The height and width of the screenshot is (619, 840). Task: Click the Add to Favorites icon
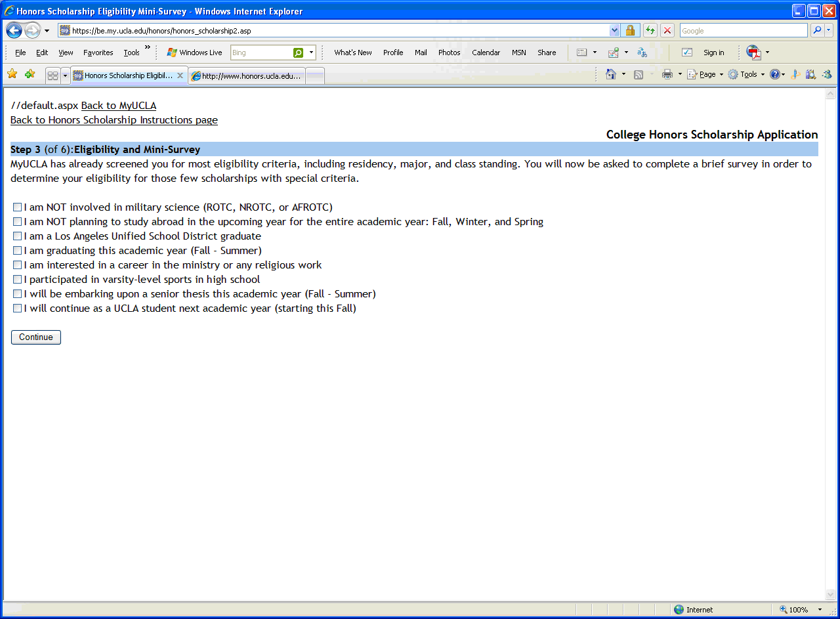pos(30,74)
